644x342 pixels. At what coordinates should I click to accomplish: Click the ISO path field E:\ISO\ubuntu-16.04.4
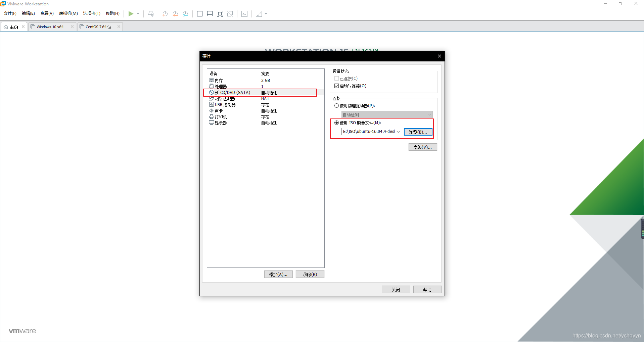(369, 132)
